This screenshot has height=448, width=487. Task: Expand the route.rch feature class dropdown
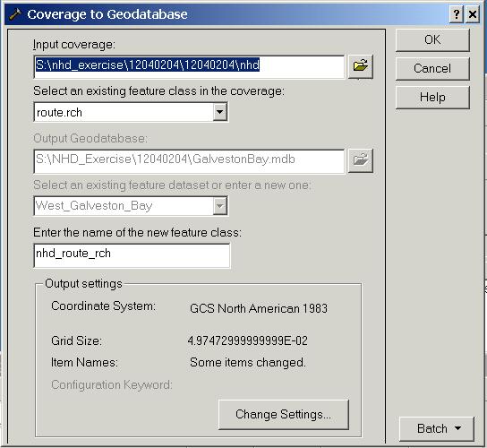pyautogui.click(x=220, y=112)
